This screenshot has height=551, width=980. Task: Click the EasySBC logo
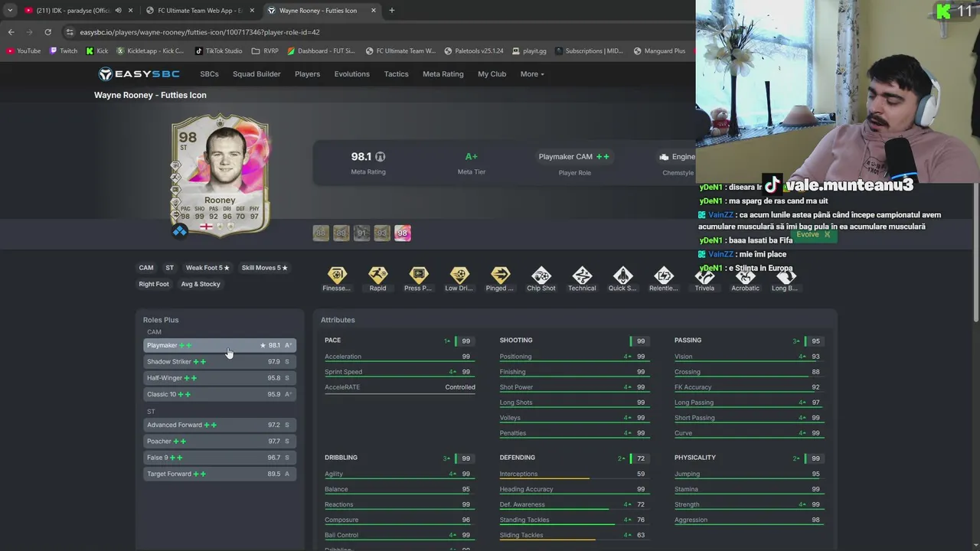click(139, 74)
